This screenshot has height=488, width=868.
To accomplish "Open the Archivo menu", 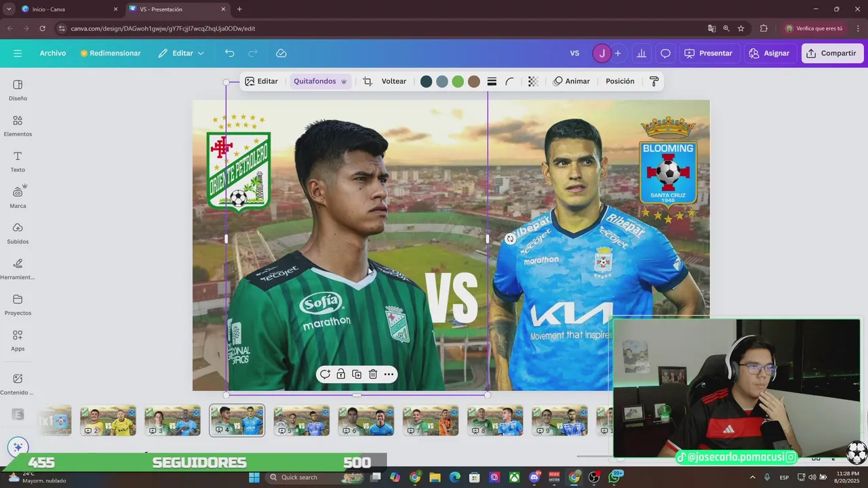I will pos(53,53).
